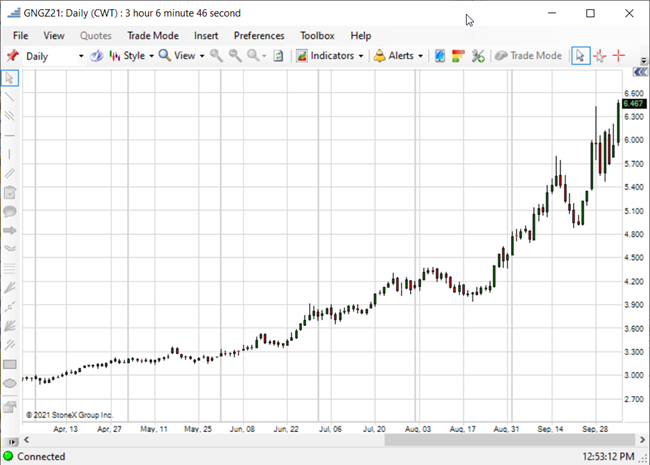Image resolution: width=650 pixels, height=465 pixels.
Task: Click the Indicators chart icon
Action: pyautogui.click(x=302, y=56)
